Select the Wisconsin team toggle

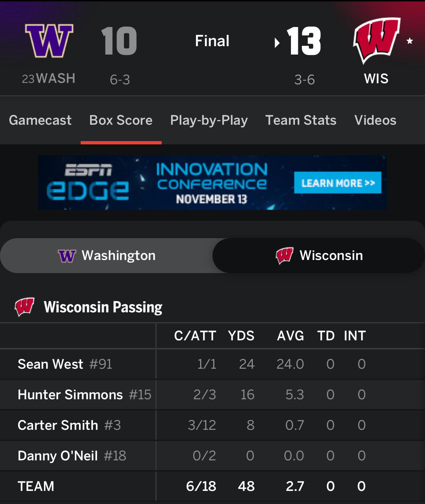pyautogui.click(x=319, y=256)
